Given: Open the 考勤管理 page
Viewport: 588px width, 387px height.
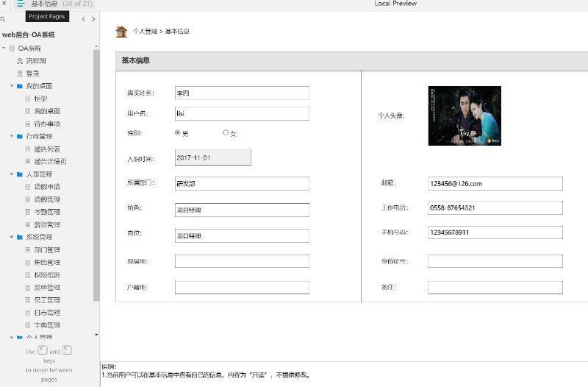Looking at the screenshot, I should tap(47, 212).
